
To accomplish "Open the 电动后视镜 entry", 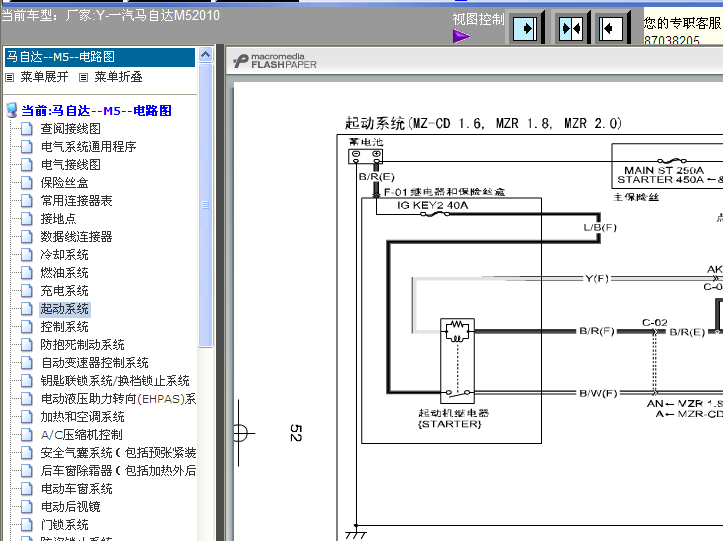I will 71,506.
